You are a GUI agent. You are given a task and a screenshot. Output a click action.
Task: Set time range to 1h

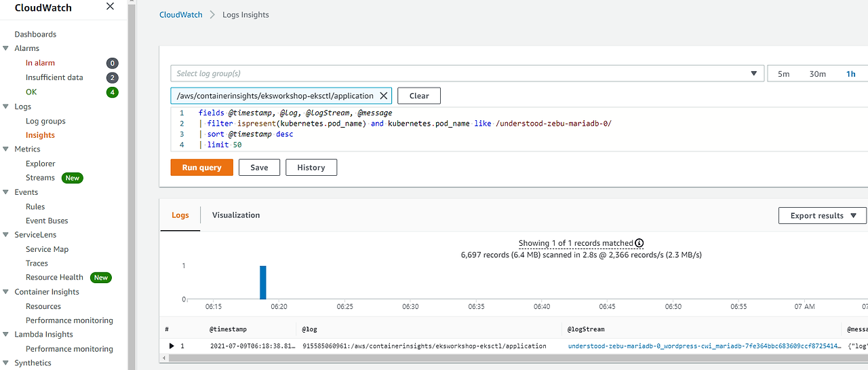click(851, 74)
